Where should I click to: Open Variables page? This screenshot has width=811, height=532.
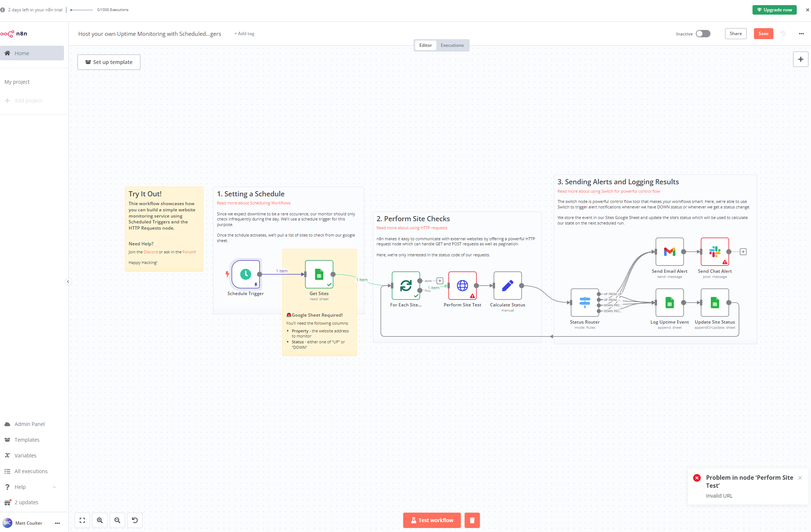click(x=32, y=456)
